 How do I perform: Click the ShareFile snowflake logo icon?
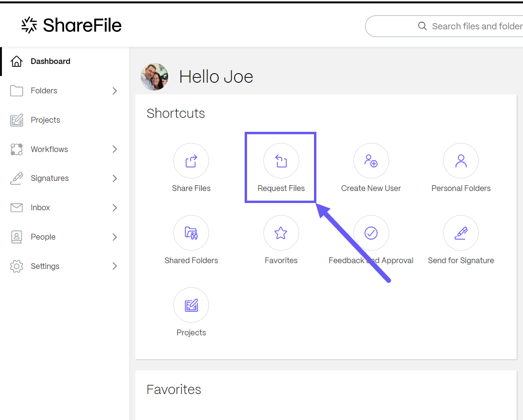pos(29,25)
